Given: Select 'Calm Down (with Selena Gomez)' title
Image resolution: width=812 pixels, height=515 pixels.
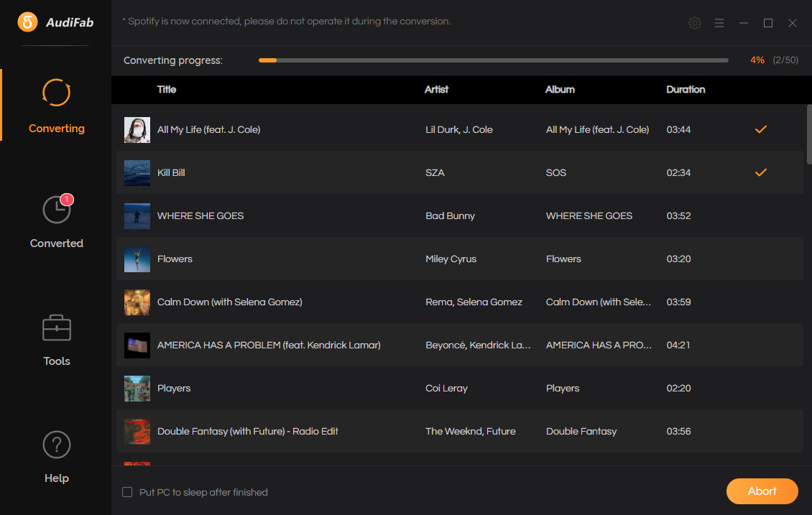Looking at the screenshot, I should tap(229, 302).
